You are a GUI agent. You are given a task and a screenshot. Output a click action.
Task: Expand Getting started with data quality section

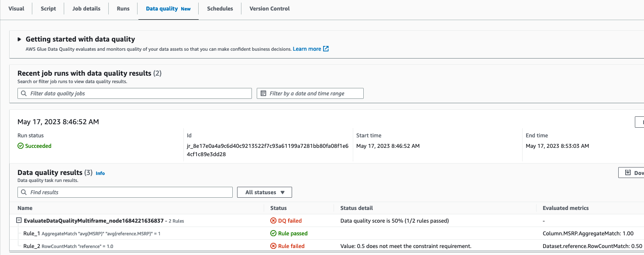tap(19, 39)
